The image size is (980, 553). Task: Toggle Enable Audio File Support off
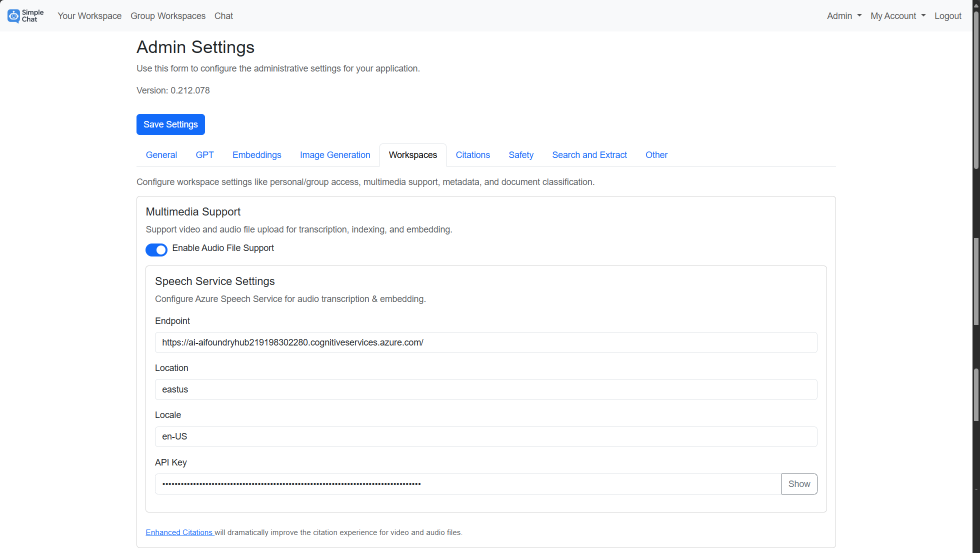156,249
